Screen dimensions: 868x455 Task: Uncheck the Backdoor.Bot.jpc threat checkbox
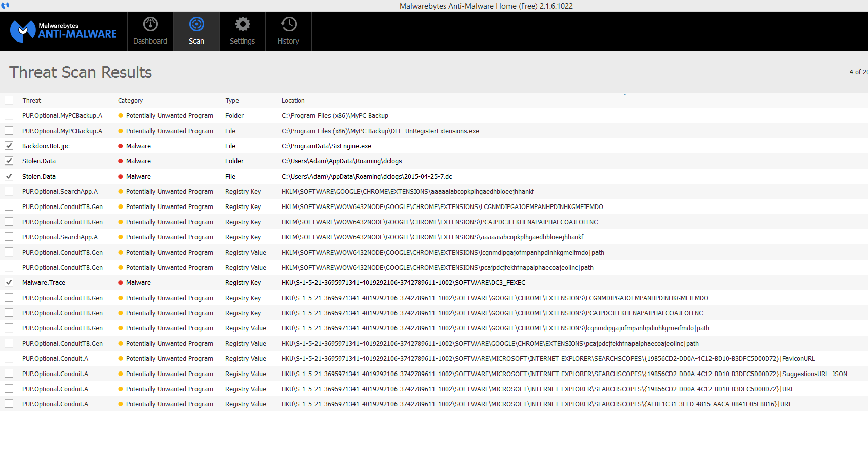(9, 146)
